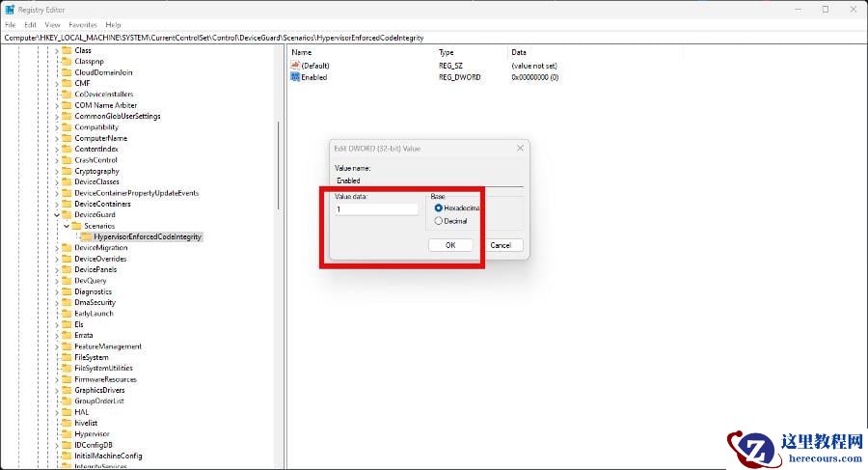This screenshot has width=868, height=470.
Task: Select the InitialMachineConfig key label
Action: tap(108, 456)
